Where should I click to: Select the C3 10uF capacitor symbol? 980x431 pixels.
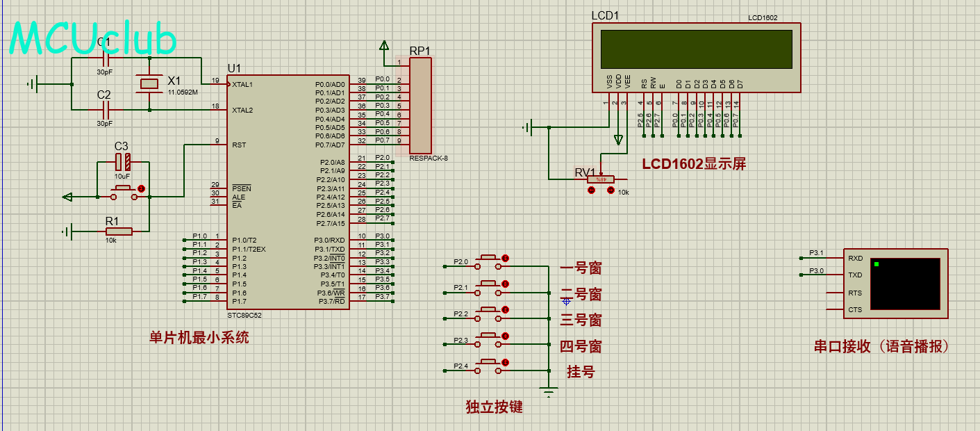coord(123,163)
